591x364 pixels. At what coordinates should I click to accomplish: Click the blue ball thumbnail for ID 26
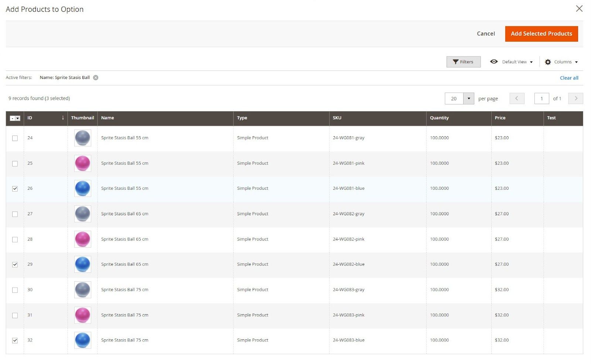[83, 189]
